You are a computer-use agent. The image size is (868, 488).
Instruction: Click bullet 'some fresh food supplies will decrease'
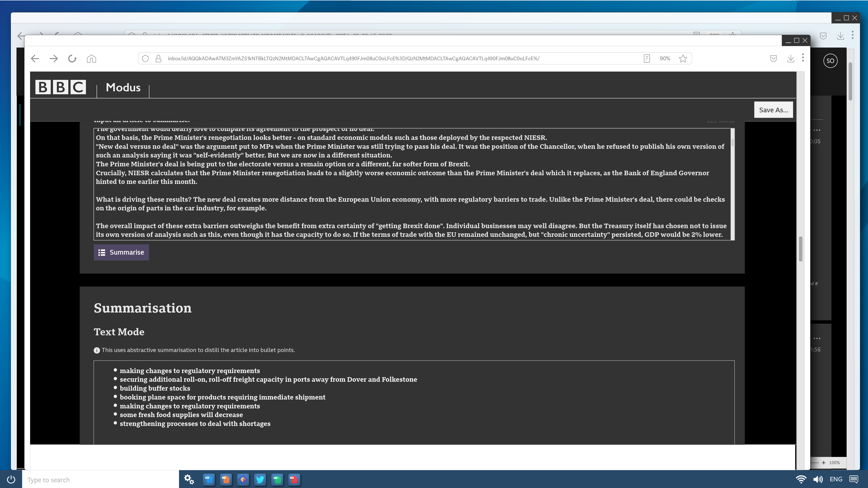pos(181,414)
